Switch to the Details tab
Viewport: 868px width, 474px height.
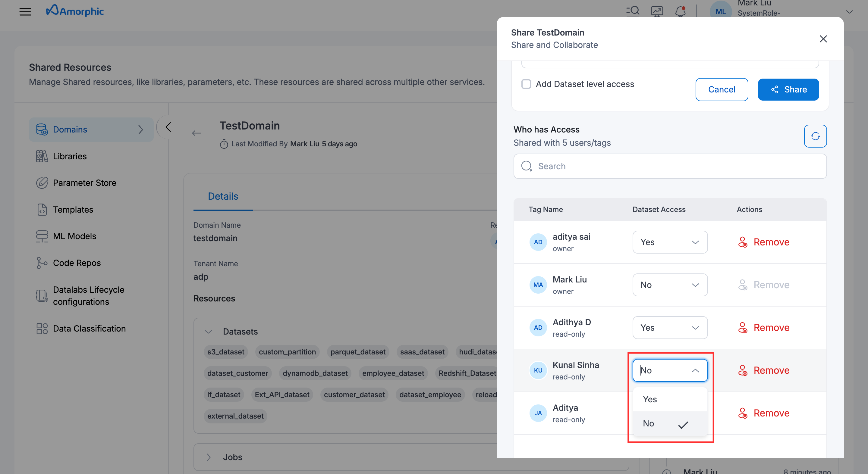coord(223,196)
